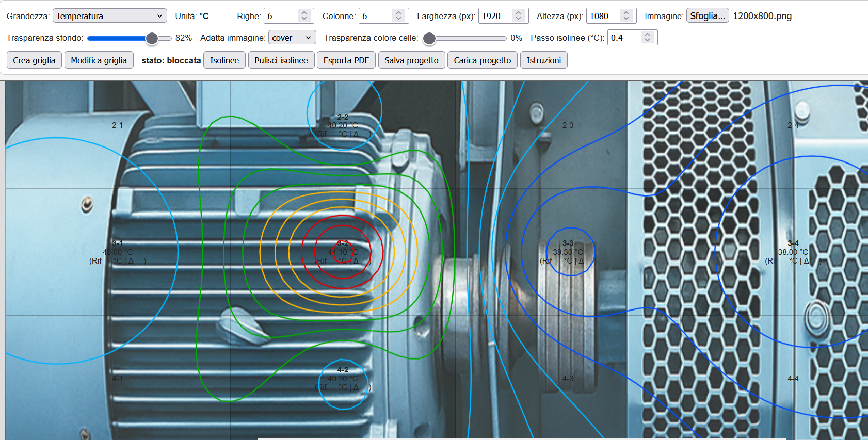Screen dimensions: 868x440
Task: Click the Trasparenza colore celle slider handle
Action: tap(429, 38)
